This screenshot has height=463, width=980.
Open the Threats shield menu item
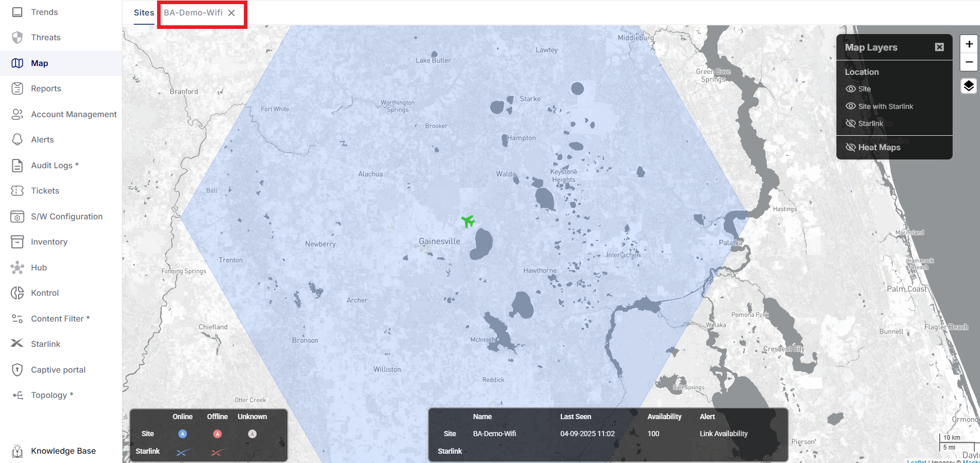pos(45,37)
